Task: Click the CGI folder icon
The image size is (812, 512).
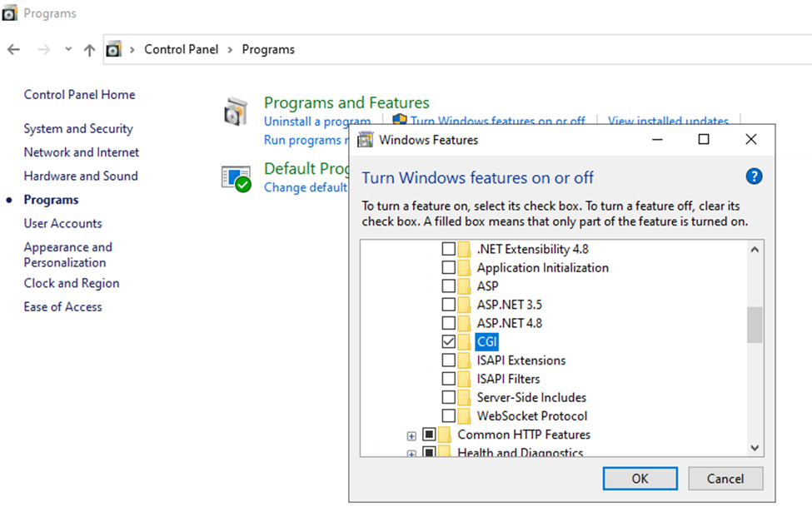Action: point(464,341)
